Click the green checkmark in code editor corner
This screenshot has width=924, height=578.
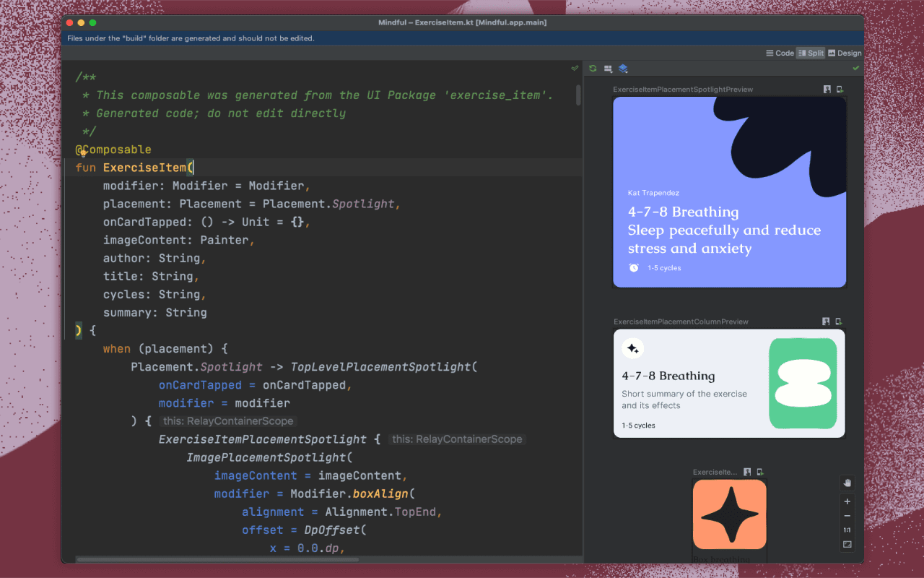click(575, 68)
